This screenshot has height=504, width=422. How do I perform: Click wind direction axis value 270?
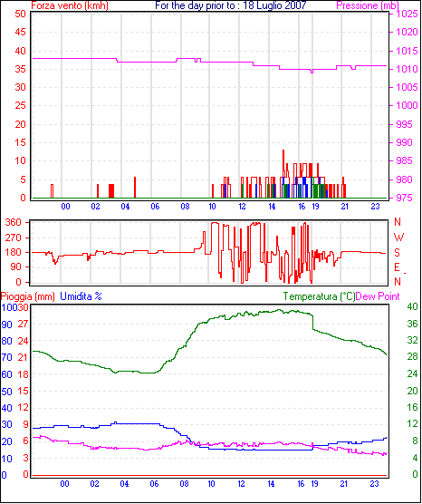(14, 237)
